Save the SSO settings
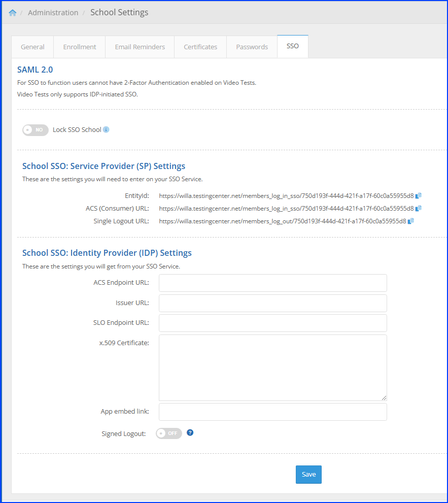Viewport: 448px width, 503px height. coord(308,475)
